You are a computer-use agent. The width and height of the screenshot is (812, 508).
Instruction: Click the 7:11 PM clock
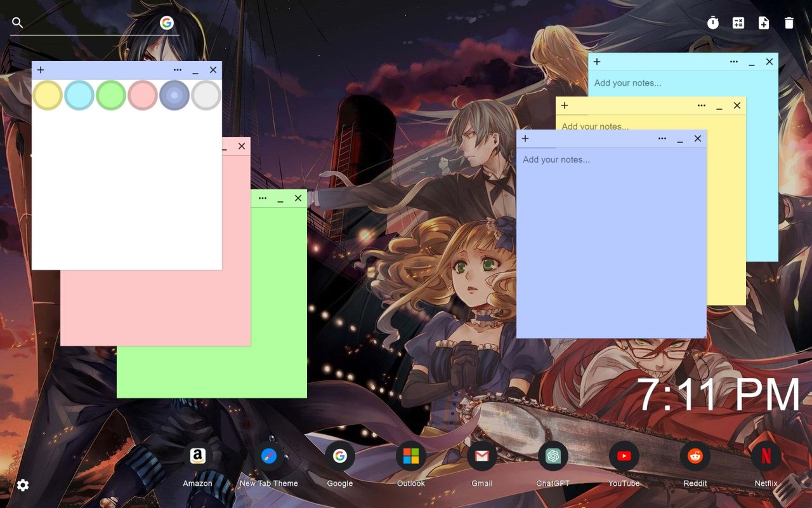click(718, 395)
